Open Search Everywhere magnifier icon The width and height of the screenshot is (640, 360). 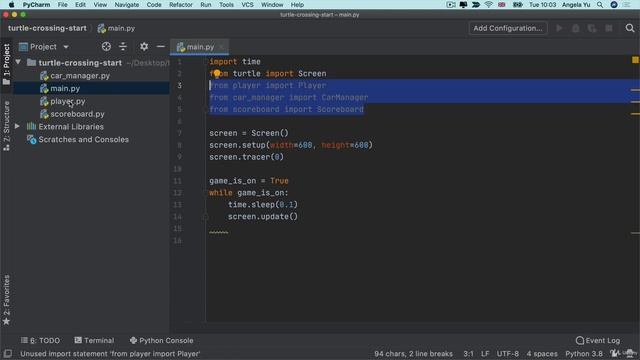pos(630,28)
